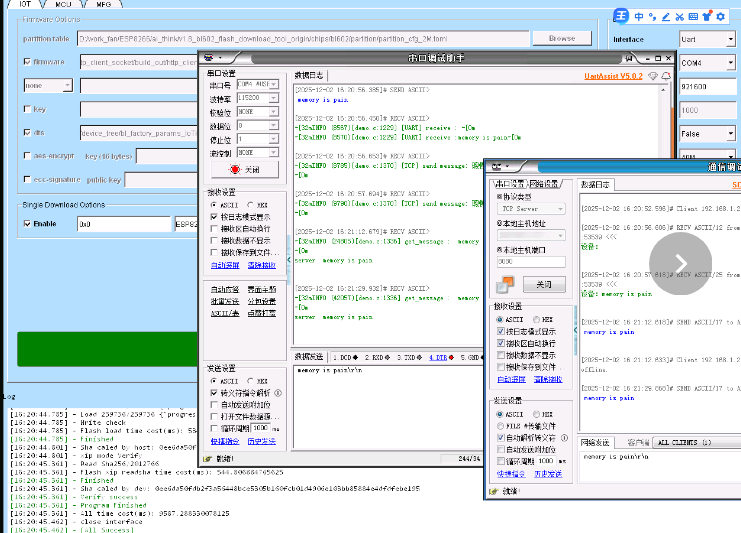Switch to the MCU tab

[62, 5]
